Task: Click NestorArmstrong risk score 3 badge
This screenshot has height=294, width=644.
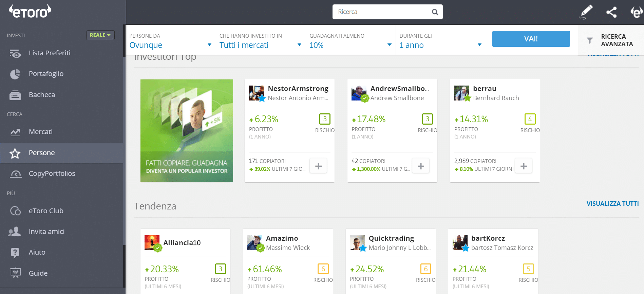Action: pos(325,119)
